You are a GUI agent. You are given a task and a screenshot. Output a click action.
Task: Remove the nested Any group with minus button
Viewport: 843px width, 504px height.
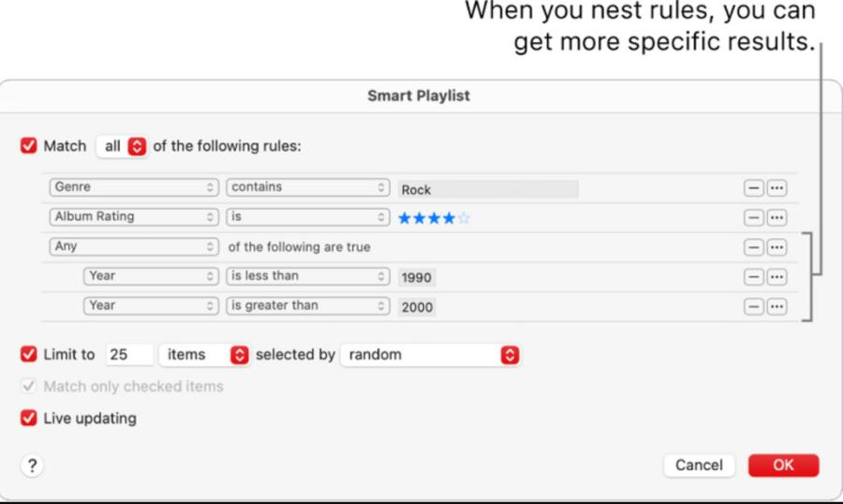tap(754, 247)
